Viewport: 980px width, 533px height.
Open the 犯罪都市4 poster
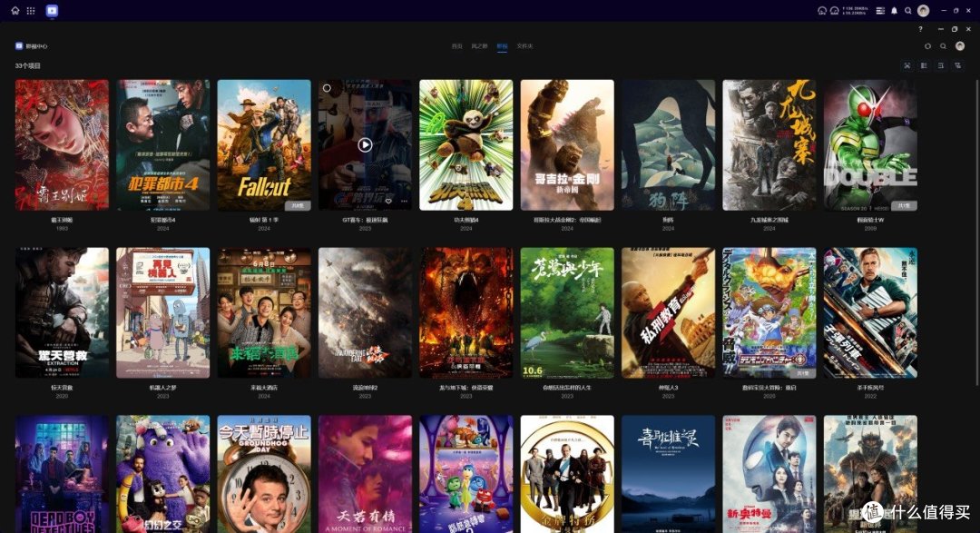pyautogui.click(x=163, y=144)
